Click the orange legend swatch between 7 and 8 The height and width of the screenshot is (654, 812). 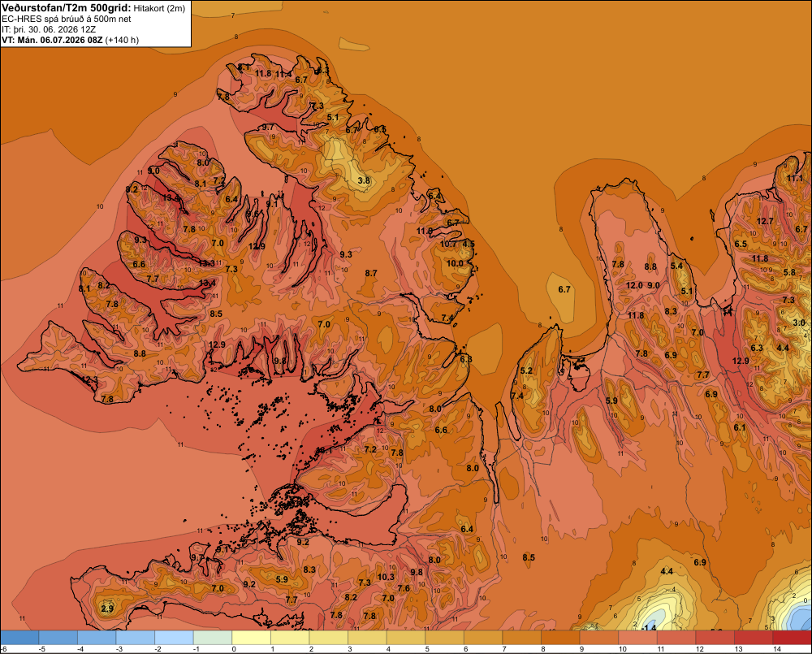point(522,638)
